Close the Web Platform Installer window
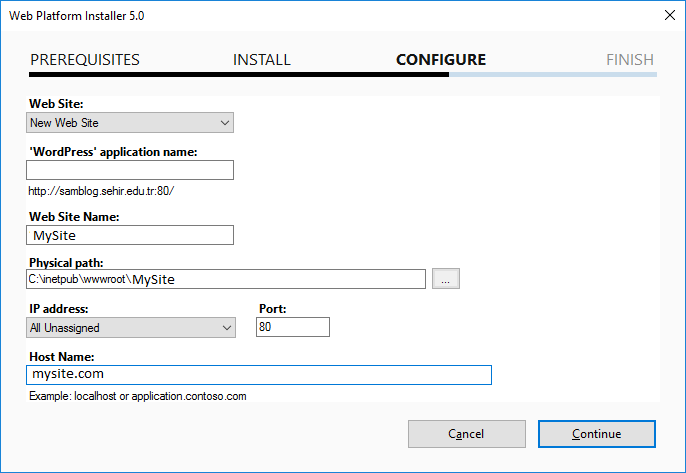The image size is (686, 473). 669,15
